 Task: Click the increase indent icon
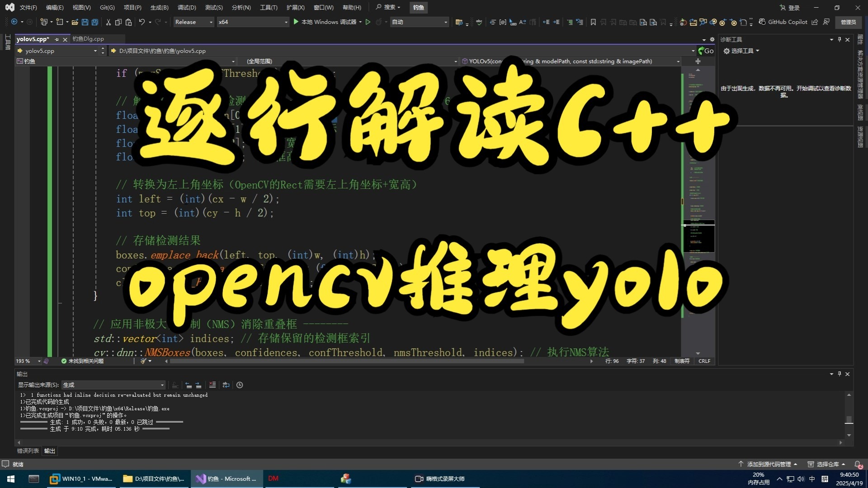click(x=557, y=22)
